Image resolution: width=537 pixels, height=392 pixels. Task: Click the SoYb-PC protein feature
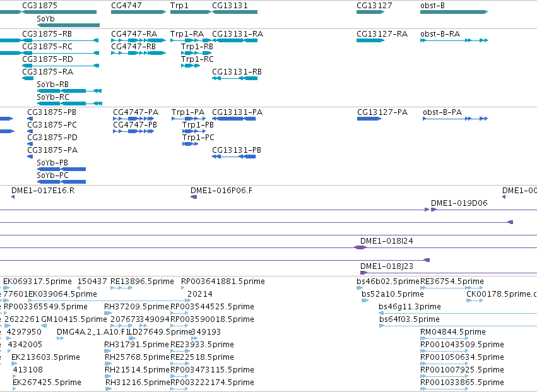[61, 182]
